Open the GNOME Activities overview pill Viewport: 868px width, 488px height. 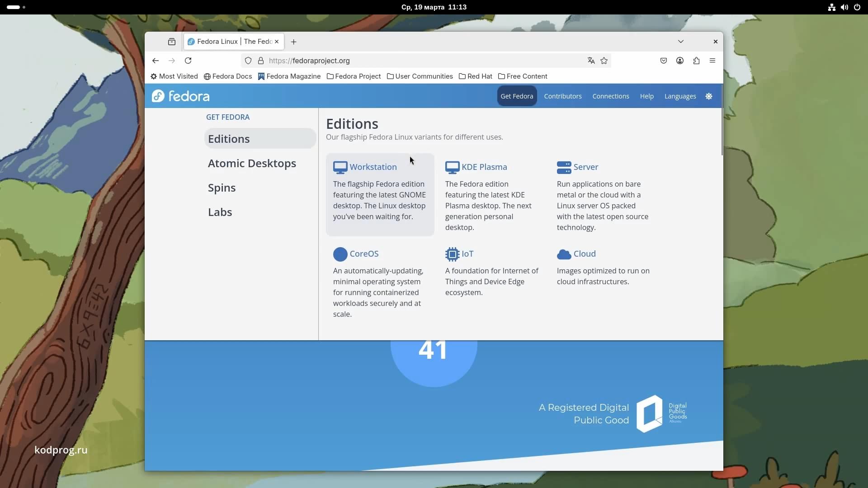tap(16, 7)
